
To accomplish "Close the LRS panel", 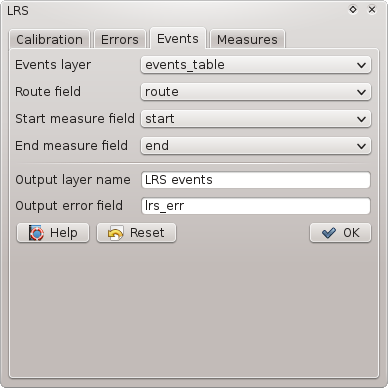I will (372, 10).
